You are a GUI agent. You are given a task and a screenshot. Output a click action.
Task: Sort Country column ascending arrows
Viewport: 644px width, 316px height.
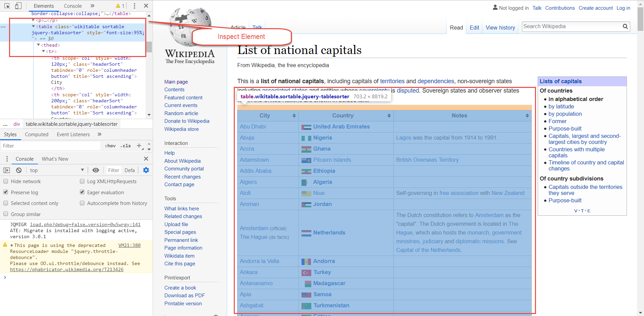tap(389, 115)
